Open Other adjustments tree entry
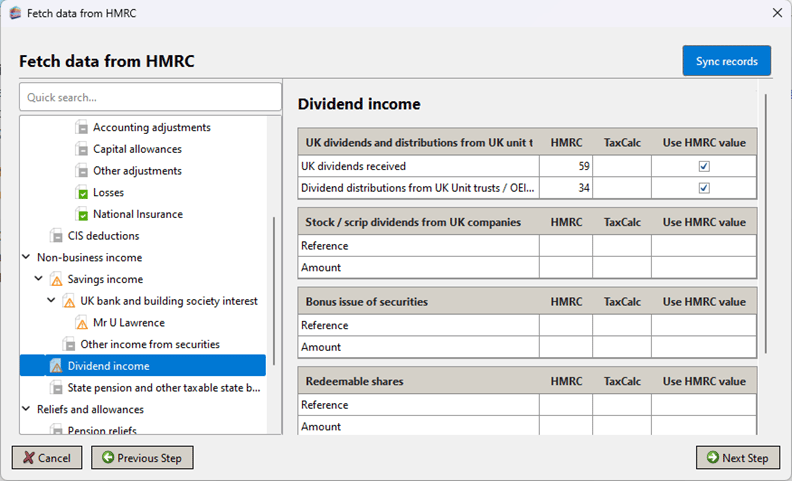Image resolution: width=792 pixels, height=481 pixels. (137, 171)
